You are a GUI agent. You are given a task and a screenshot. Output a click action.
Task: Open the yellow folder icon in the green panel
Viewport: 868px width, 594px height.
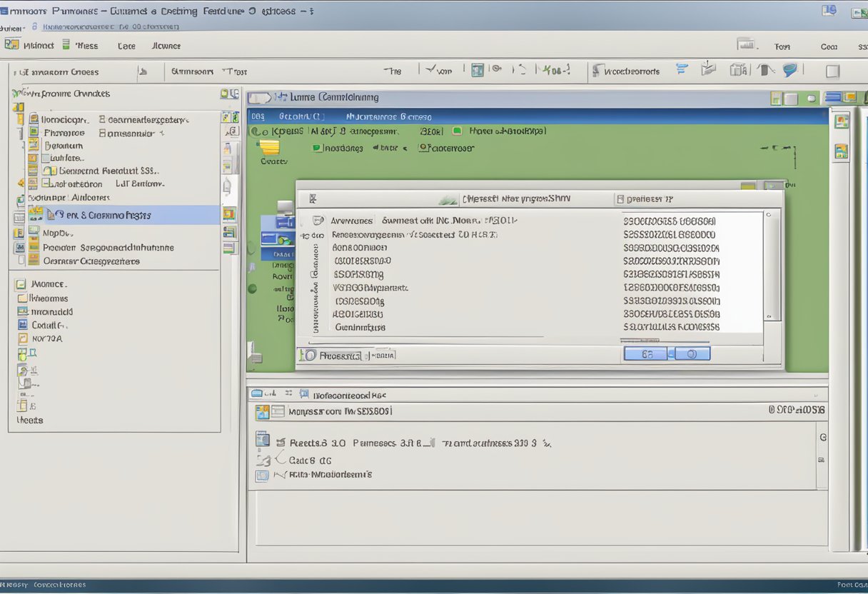tap(269, 148)
